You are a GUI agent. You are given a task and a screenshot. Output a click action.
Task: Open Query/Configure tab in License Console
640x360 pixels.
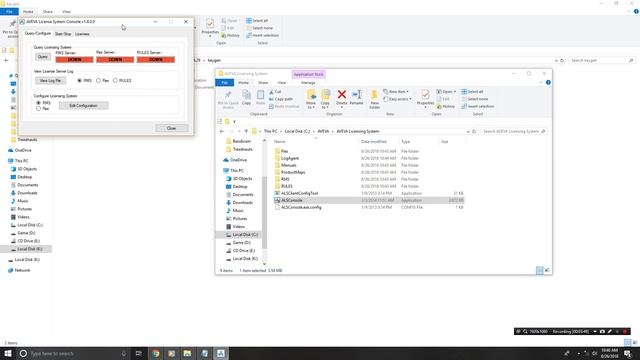[x=38, y=33]
